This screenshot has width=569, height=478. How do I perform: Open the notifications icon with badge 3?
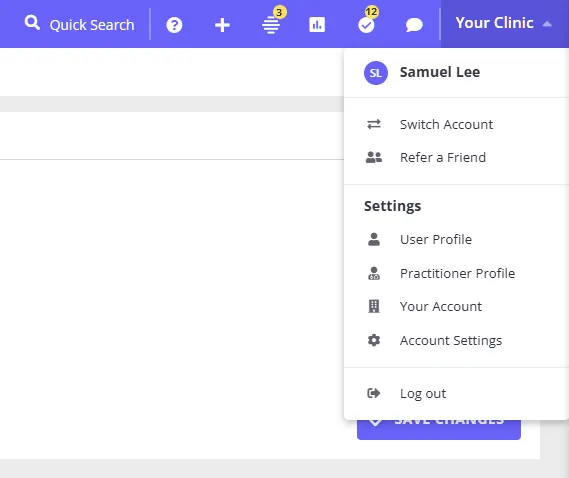[271, 25]
